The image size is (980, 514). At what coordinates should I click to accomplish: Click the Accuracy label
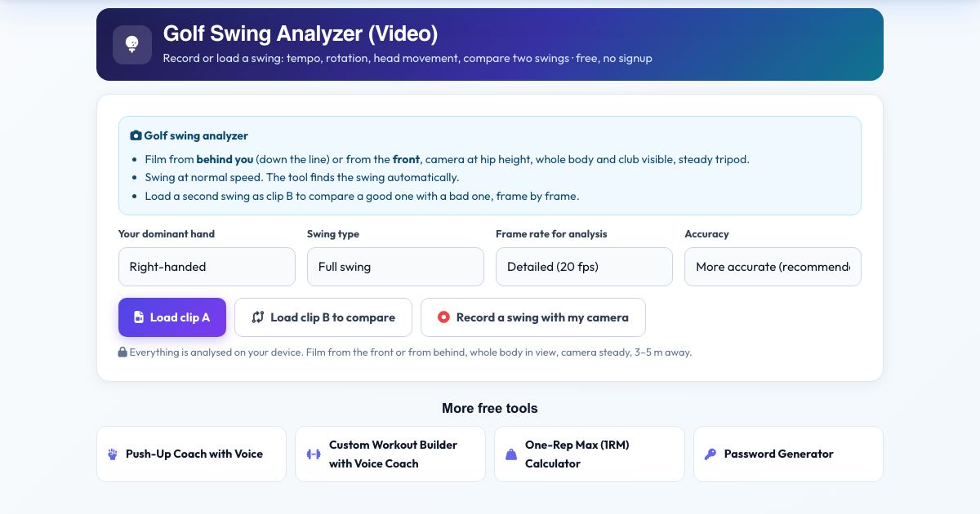[706, 234]
